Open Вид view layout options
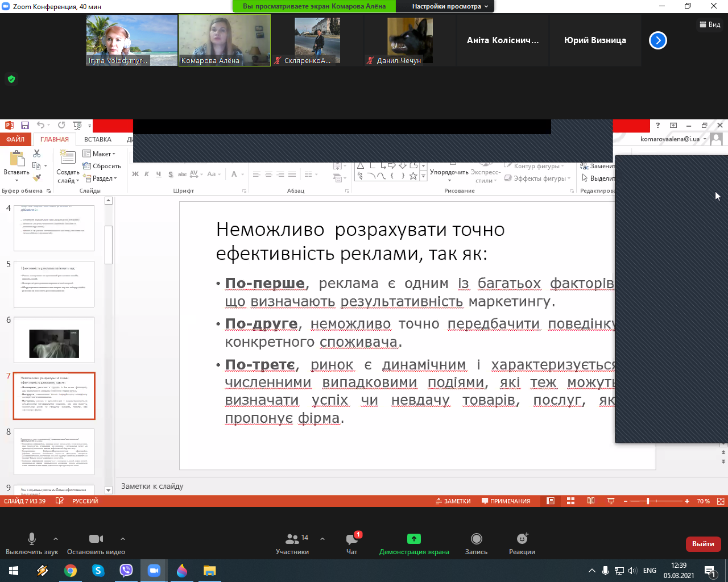Screen dimensions: 728x582 (710, 24)
